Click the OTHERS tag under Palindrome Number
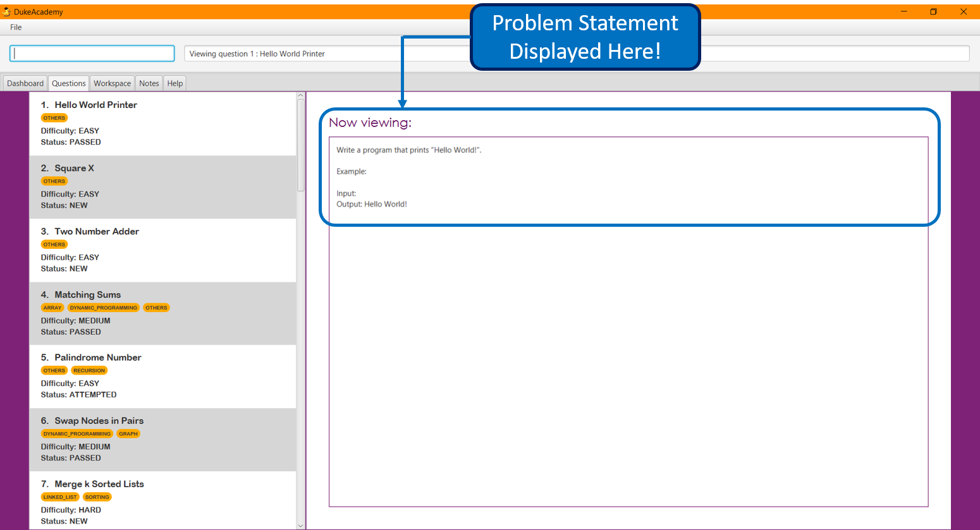Image resolution: width=980 pixels, height=530 pixels. tap(54, 371)
